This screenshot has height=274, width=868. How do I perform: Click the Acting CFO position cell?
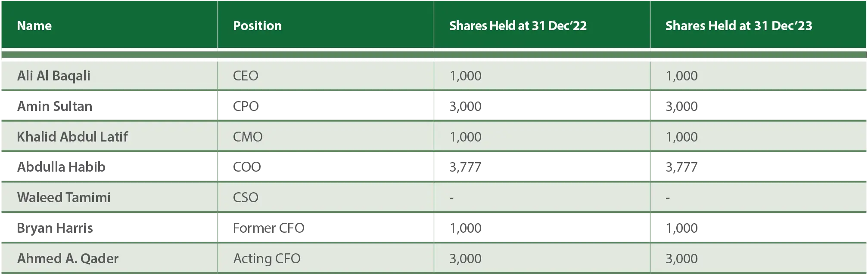[267, 259]
